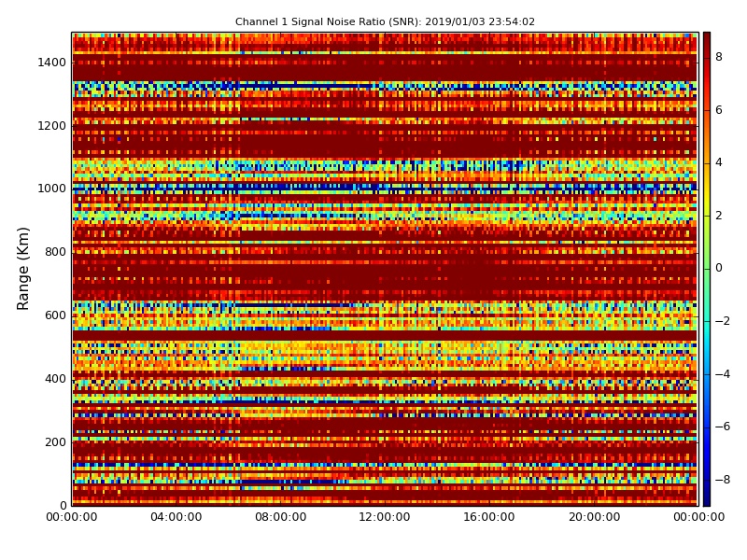Click the 200 range tick label
Image resolution: width=747 pixels, height=560 pixels.
[x=55, y=441]
